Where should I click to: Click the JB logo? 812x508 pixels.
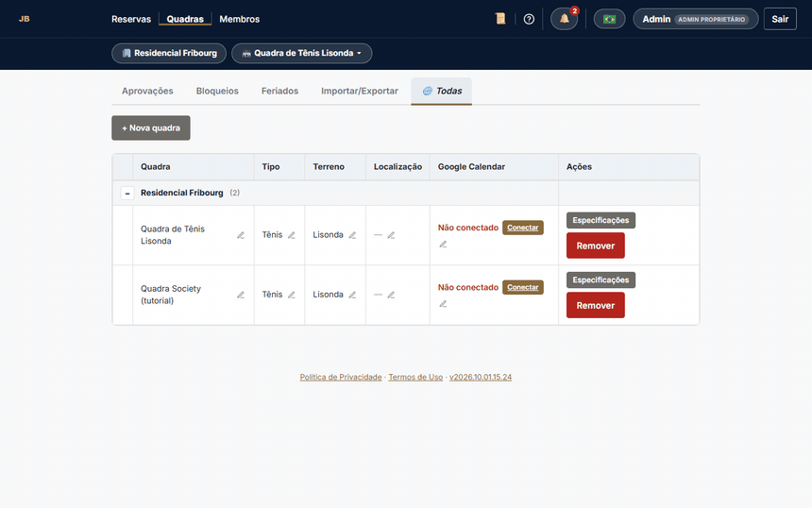coord(25,19)
